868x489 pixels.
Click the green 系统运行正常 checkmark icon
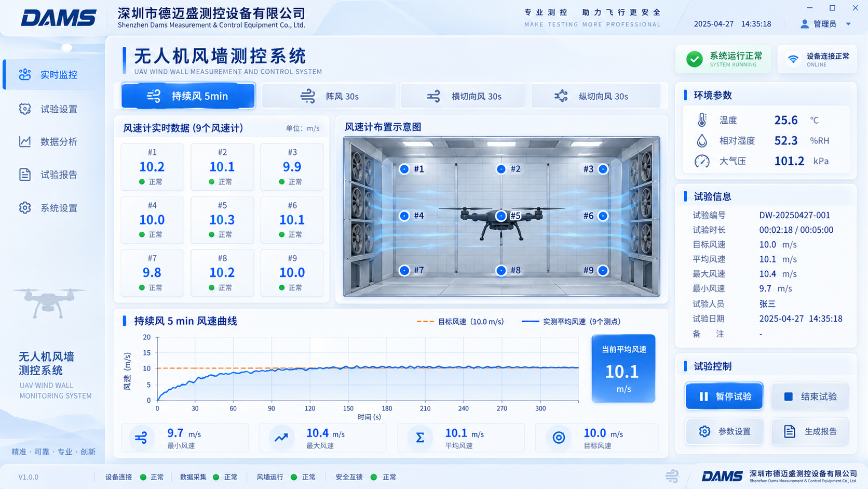pyautogui.click(x=694, y=59)
